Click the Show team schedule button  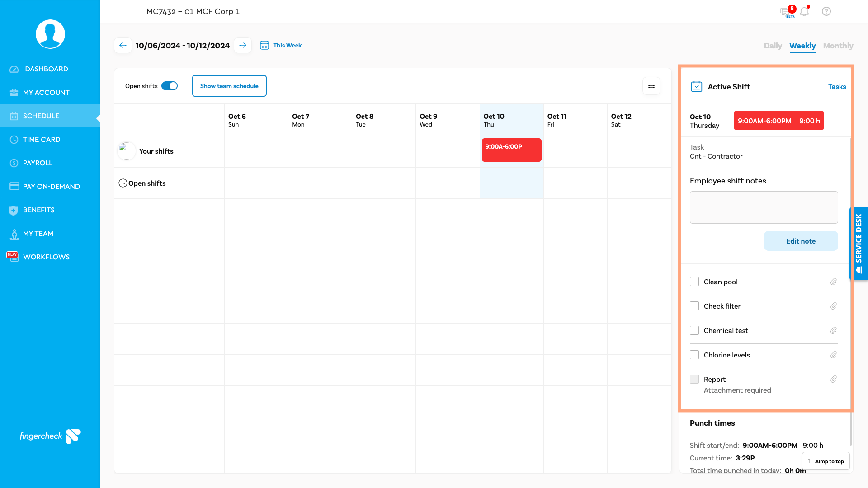[x=229, y=86]
